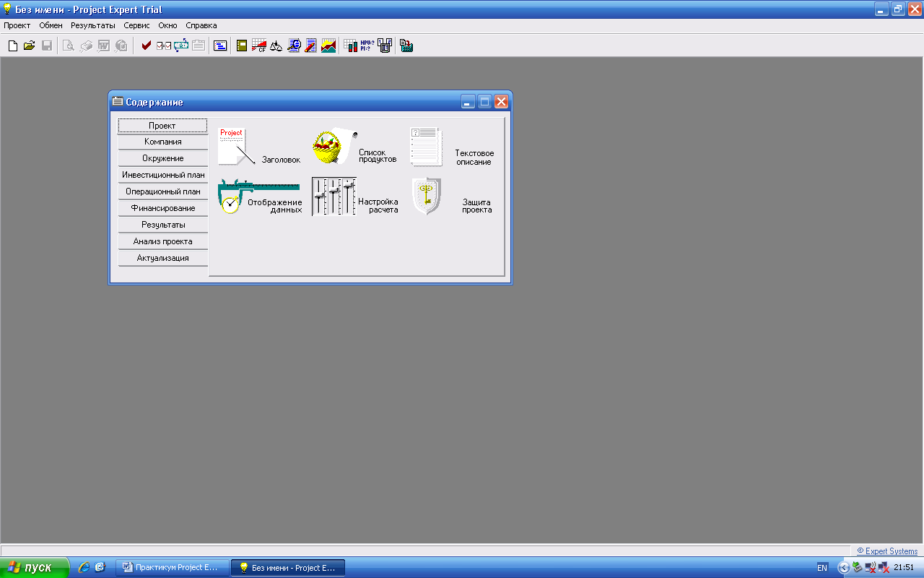The image size is (924, 578).
Task: Open Настройка расчета sliders icon
Action: point(355,197)
